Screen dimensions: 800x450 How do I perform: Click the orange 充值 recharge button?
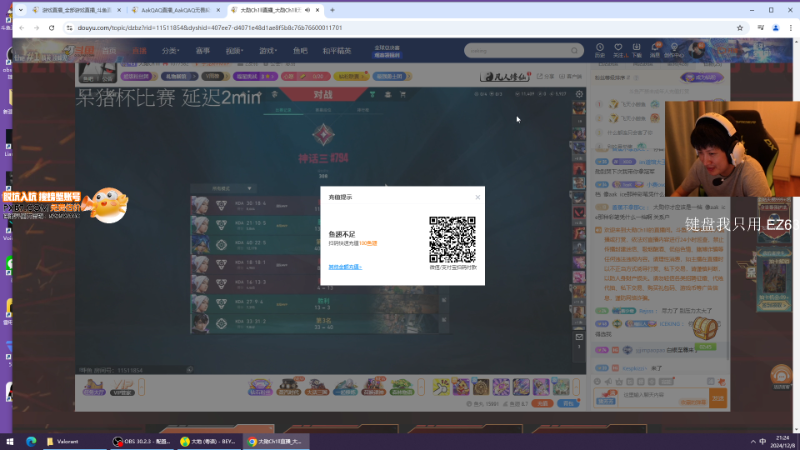click(542, 404)
